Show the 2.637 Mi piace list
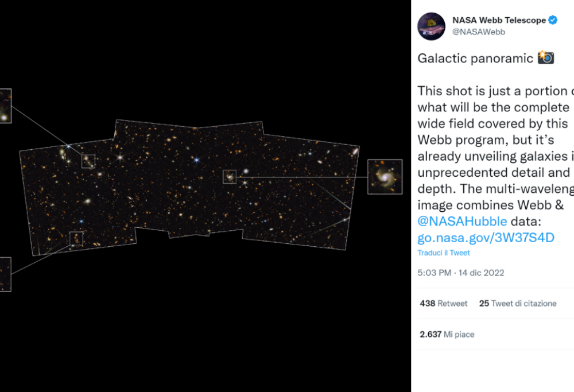Viewport: 574px width, 392px height. click(x=447, y=334)
